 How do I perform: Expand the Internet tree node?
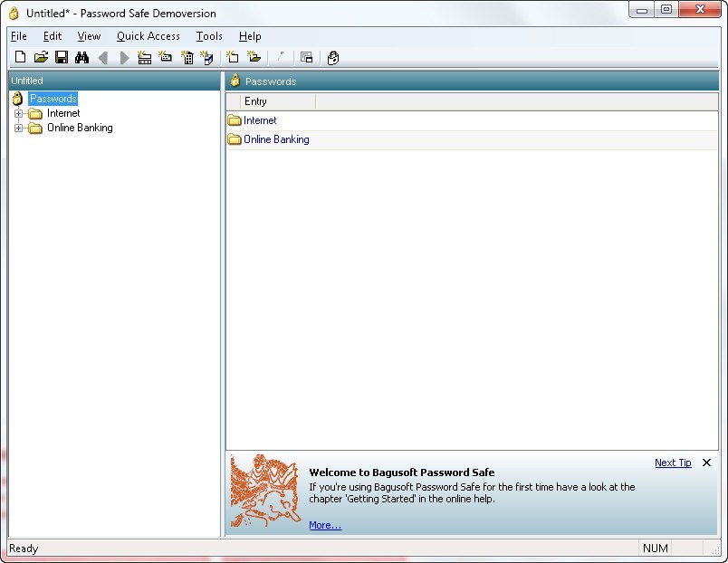tap(18, 113)
